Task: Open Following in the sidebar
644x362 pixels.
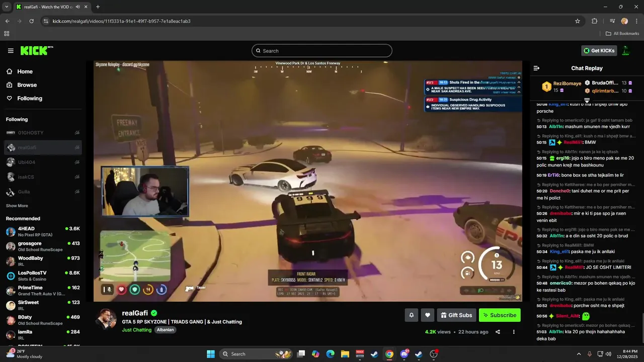Action: coord(30,99)
